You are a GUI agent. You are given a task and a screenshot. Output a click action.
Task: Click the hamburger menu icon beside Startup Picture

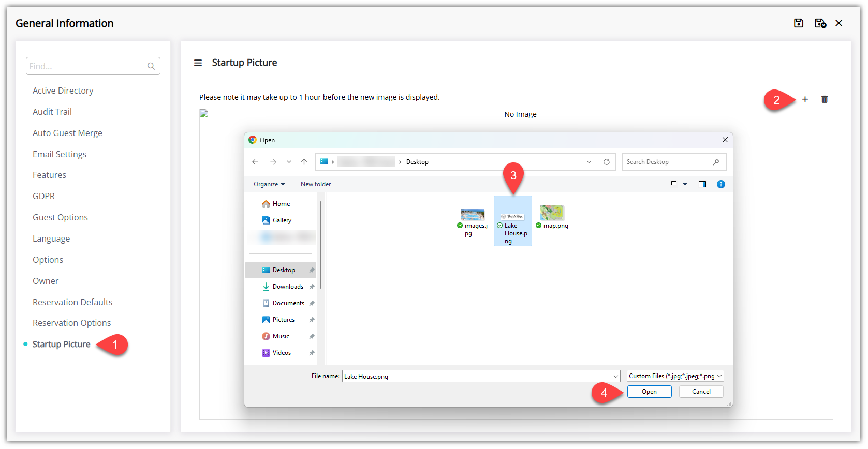coord(198,63)
